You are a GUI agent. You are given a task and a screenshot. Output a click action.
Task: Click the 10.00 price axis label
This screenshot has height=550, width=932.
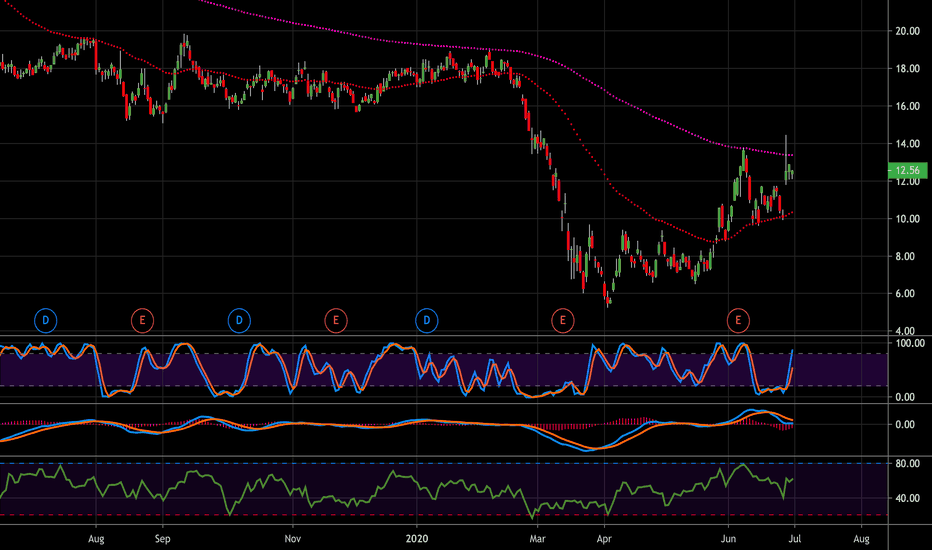908,219
